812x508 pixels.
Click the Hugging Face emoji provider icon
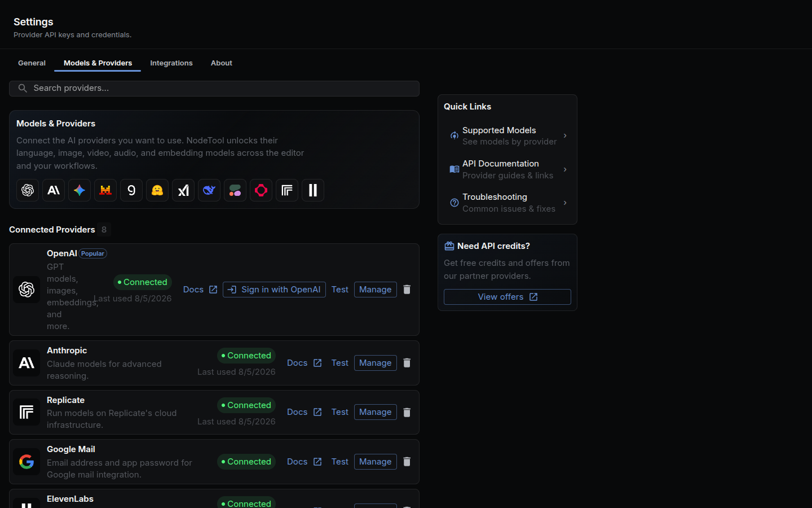157,190
